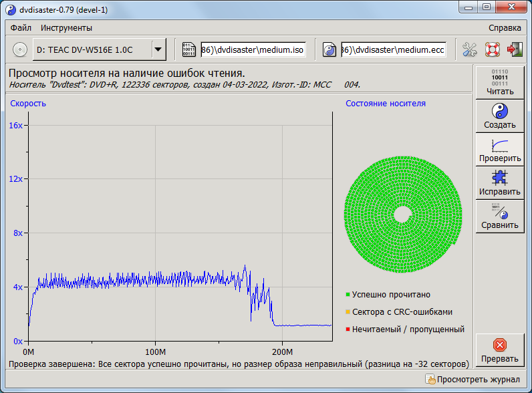Screen dimensions: 532x393
Task: Click the Сравнить (Compare) button
Action: click(500, 216)
